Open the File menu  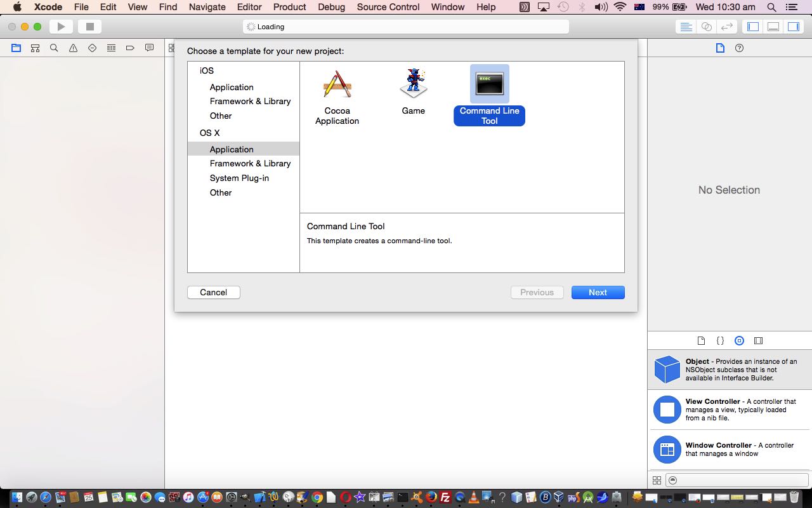point(81,7)
